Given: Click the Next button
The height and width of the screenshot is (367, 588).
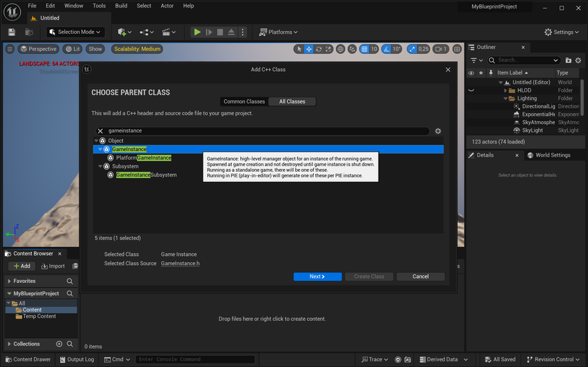Looking at the screenshot, I should (x=317, y=277).
